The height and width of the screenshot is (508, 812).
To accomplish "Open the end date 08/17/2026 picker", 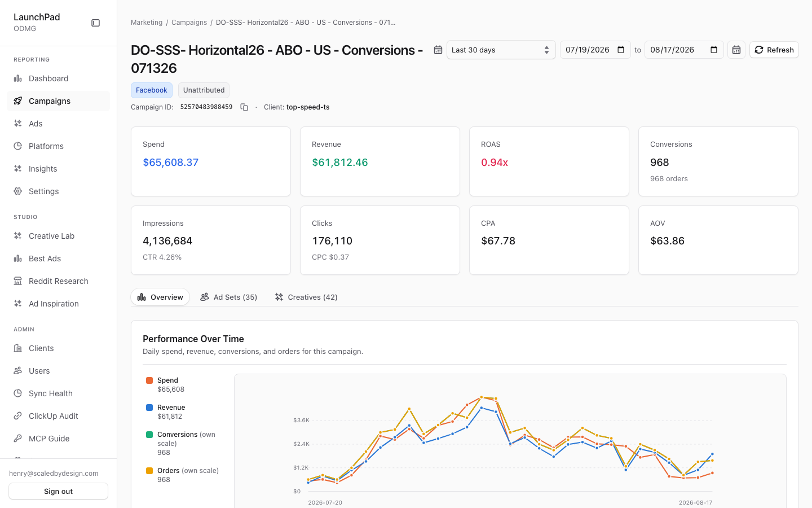I will pos(684,50).
